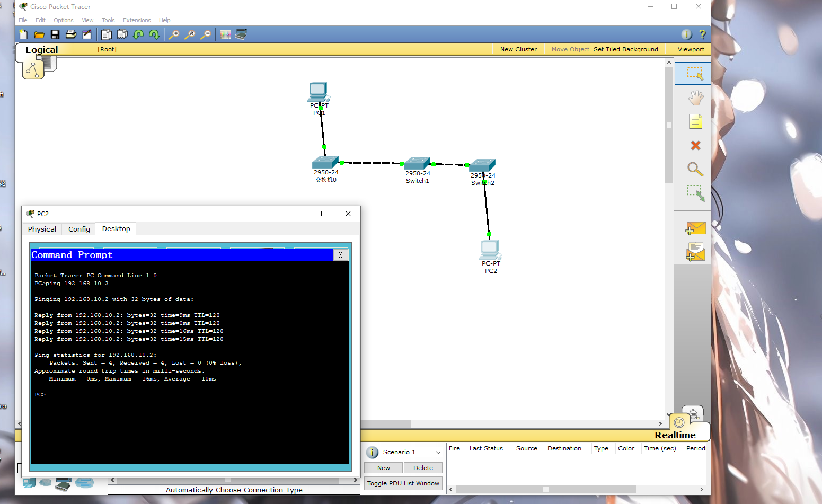This screenshot has height=504, width=822.
Task: Zoom out with the minus magnifier
Action: click(206, 34)
